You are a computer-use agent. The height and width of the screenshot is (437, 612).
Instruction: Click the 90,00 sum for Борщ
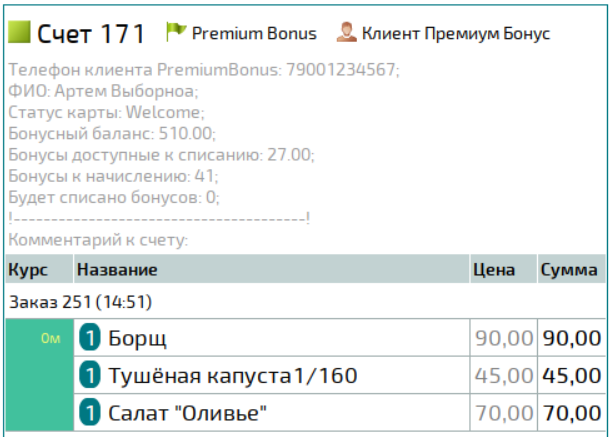[x=571, y=339]
